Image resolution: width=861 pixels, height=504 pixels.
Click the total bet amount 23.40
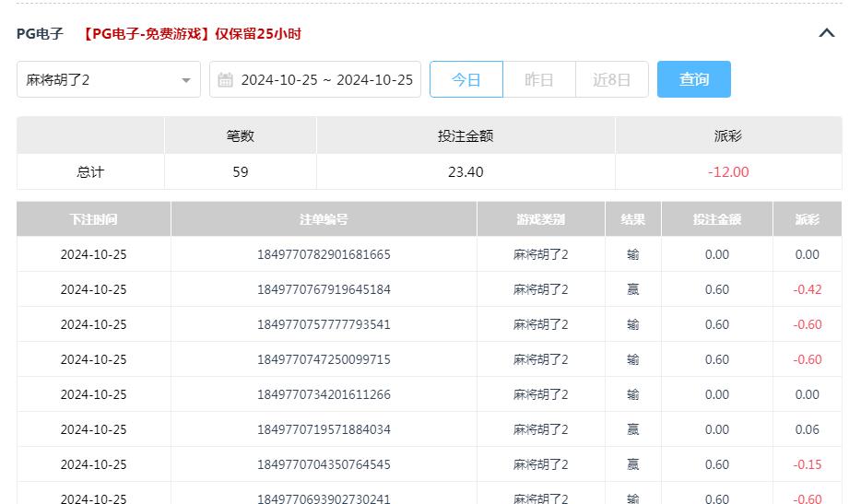point(466,172)
